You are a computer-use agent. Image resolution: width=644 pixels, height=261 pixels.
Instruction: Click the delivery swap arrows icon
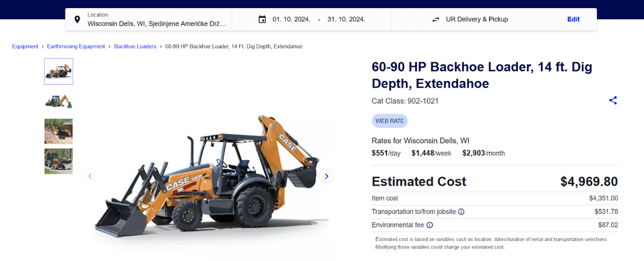(x=436, y=19)
